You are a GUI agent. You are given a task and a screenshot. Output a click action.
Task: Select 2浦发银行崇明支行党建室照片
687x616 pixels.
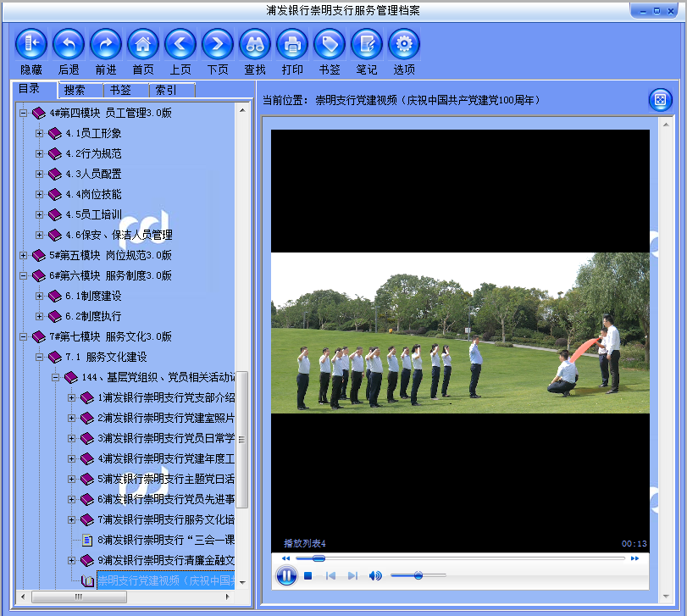(x=166, y=418)
